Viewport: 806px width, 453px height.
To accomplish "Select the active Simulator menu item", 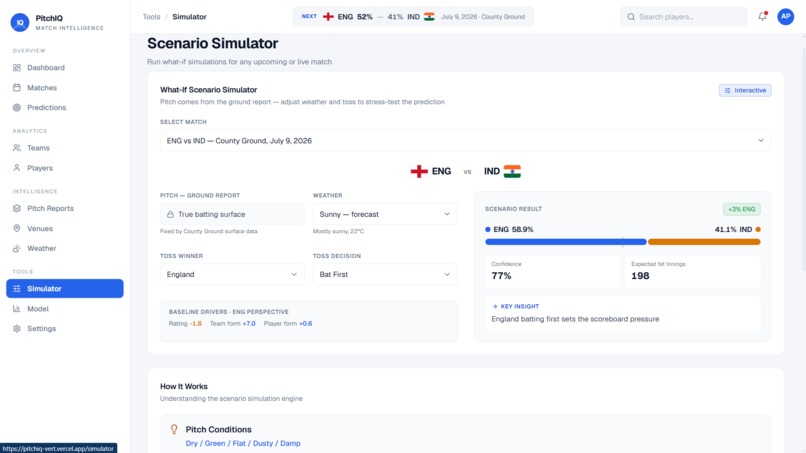I will point(65,288).
